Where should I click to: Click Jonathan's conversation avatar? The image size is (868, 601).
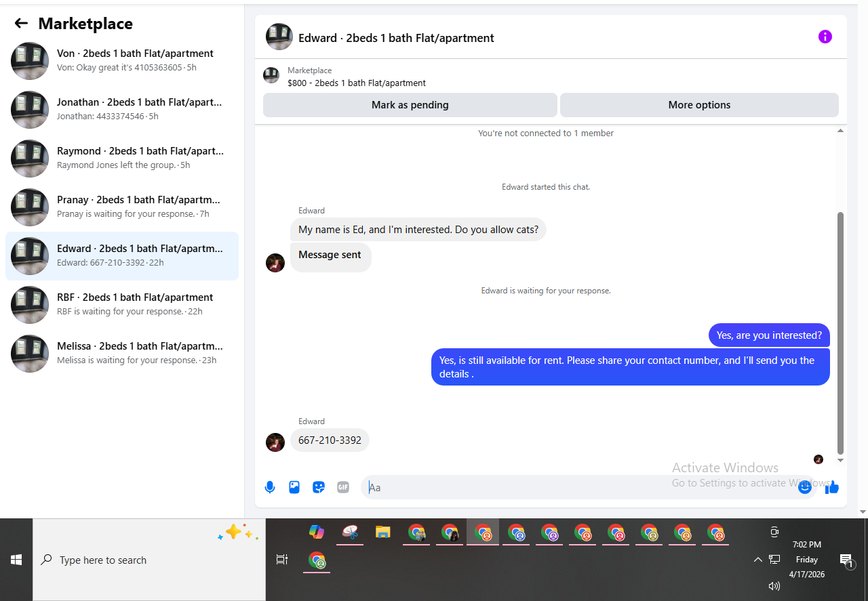30,110
